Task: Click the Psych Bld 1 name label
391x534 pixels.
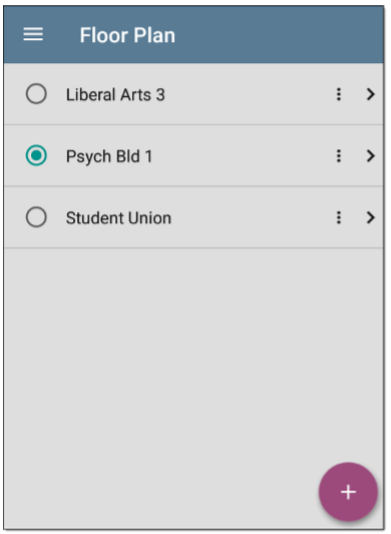Action: (109, 157)
